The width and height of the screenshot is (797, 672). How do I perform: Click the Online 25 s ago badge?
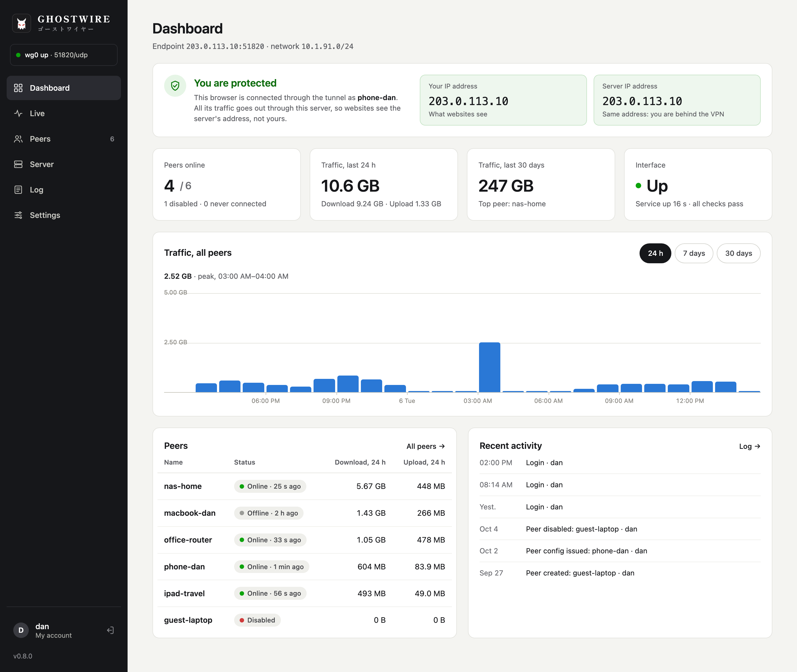270,486
